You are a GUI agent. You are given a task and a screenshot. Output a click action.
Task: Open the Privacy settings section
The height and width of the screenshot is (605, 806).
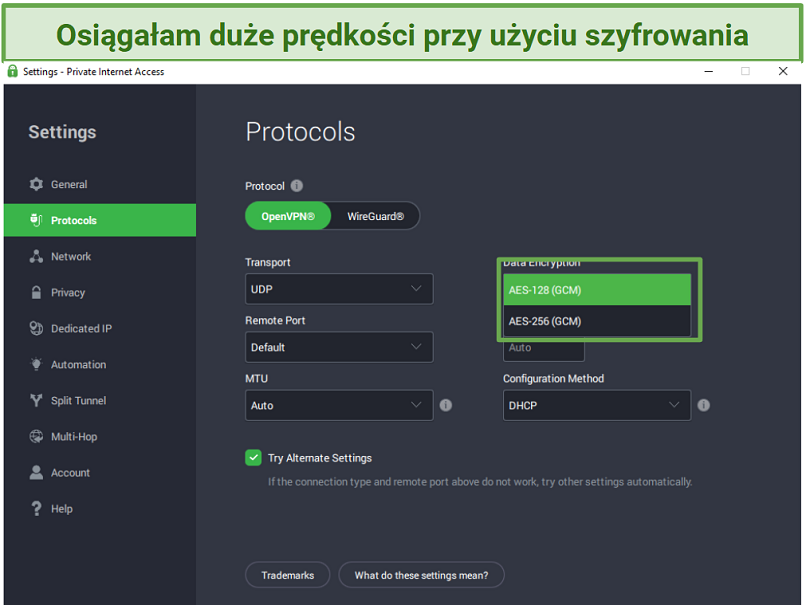click(100, 292)
